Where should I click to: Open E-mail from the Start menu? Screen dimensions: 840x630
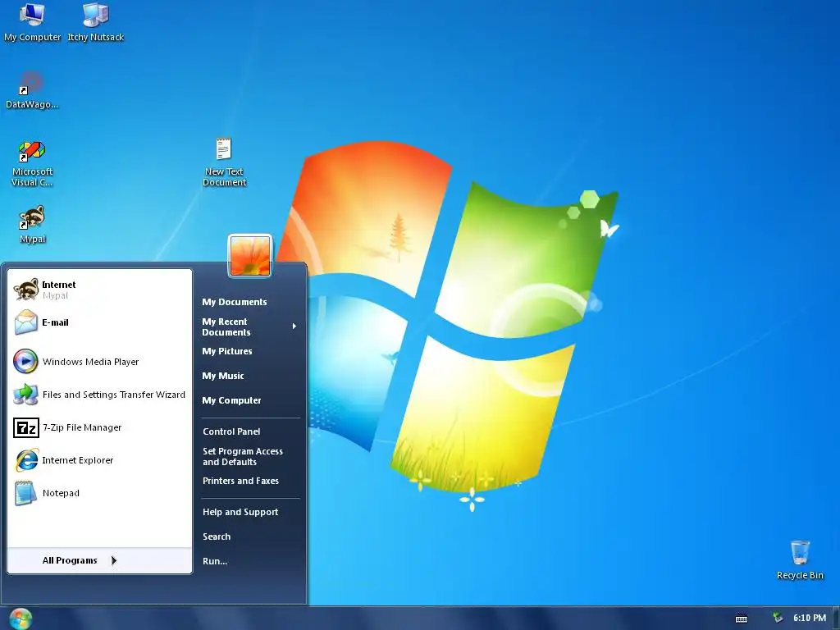click(x=99, y=322)
